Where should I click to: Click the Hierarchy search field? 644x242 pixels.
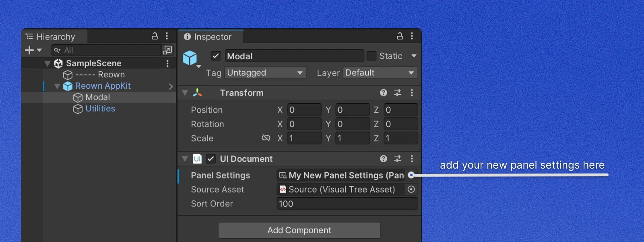tap(106, 50)
